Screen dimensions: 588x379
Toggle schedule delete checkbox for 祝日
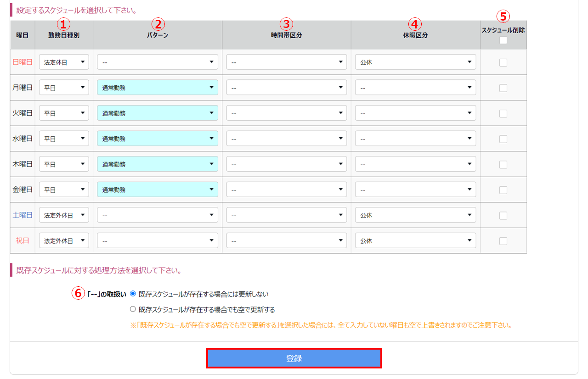503,241
